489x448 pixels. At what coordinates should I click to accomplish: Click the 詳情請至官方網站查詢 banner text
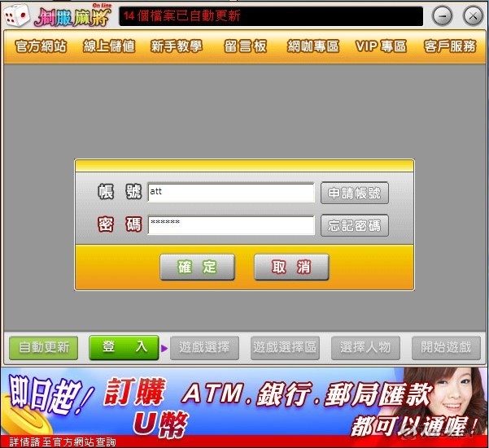(63, 442)
